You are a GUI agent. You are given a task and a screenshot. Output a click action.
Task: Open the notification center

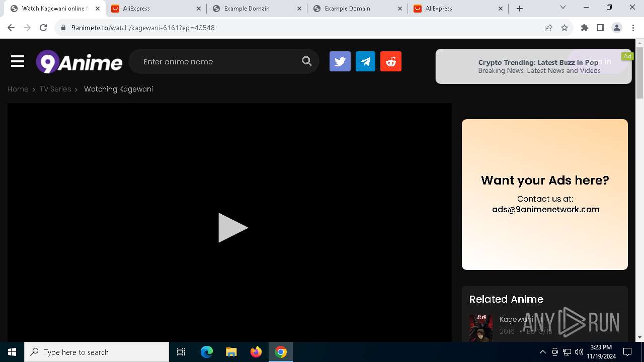point(627,352)
